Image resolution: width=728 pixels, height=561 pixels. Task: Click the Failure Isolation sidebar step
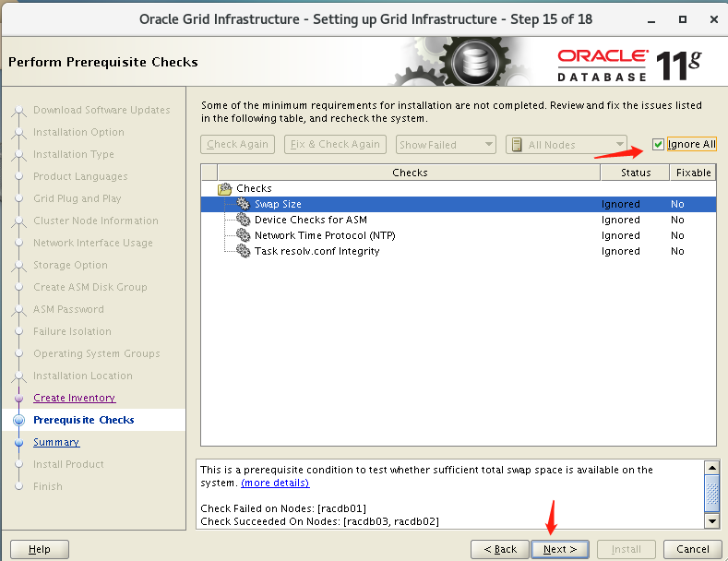tap(72, 331)
